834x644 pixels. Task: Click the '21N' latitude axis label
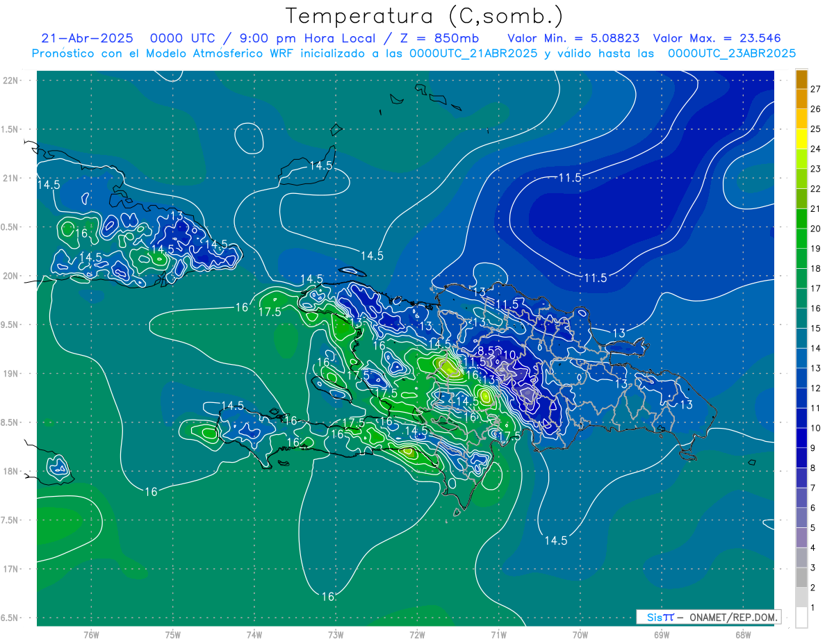pos(10,178)
